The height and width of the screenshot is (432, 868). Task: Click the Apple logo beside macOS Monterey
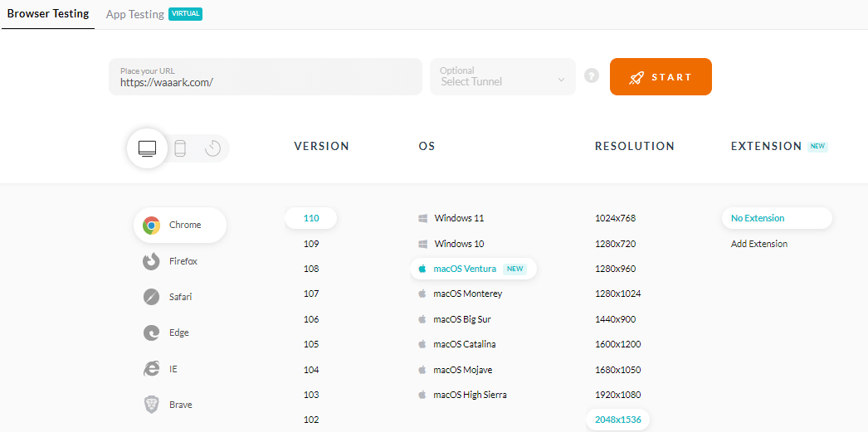[422, 294]
